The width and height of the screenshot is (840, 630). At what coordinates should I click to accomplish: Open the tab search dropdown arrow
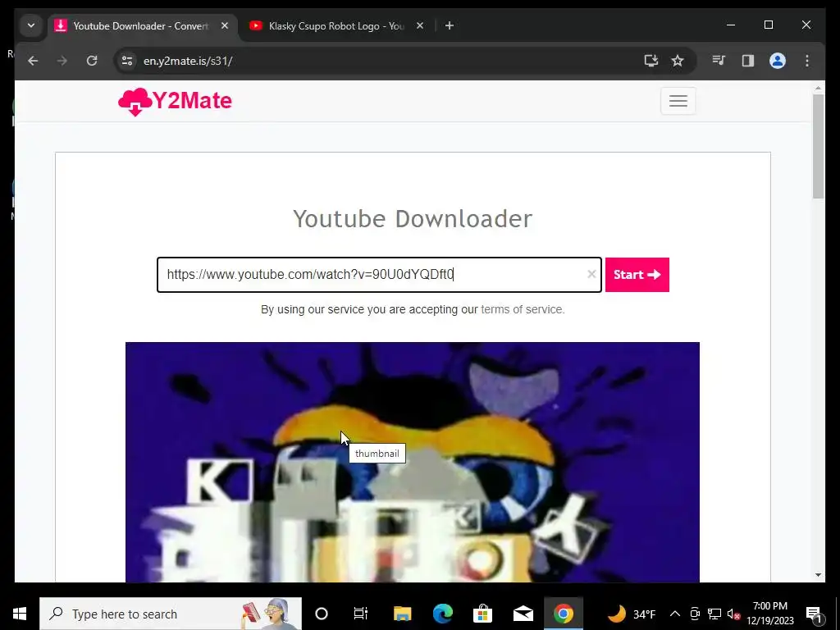(x=31, y=25)
